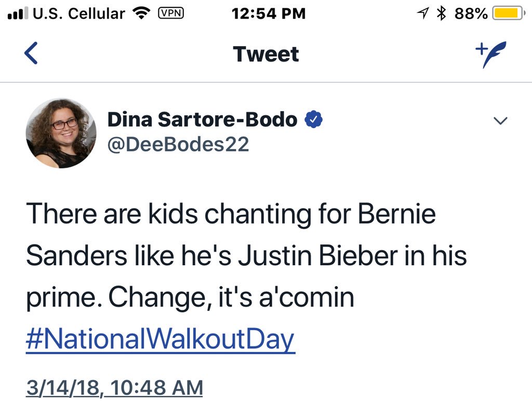The width and height of the screenshot is (532, 410).
Task: Tap the tweet text about Bernie Sanders
Action: pyautogui.click(x=244, y=257)
